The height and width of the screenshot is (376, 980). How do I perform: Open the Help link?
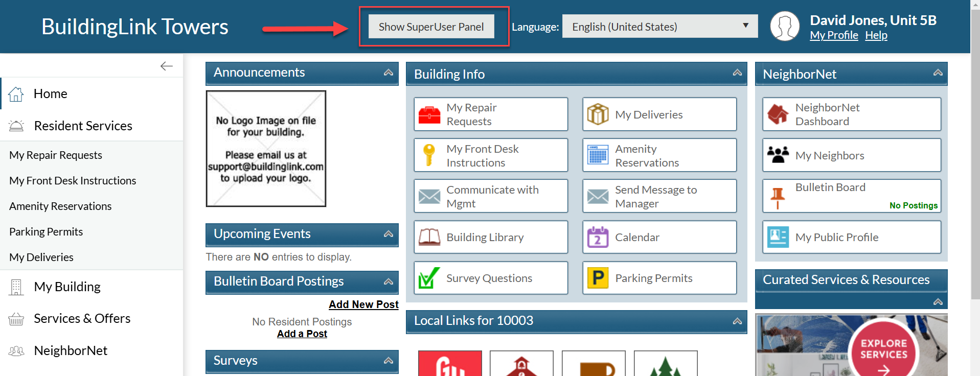[x=876, y=35]
